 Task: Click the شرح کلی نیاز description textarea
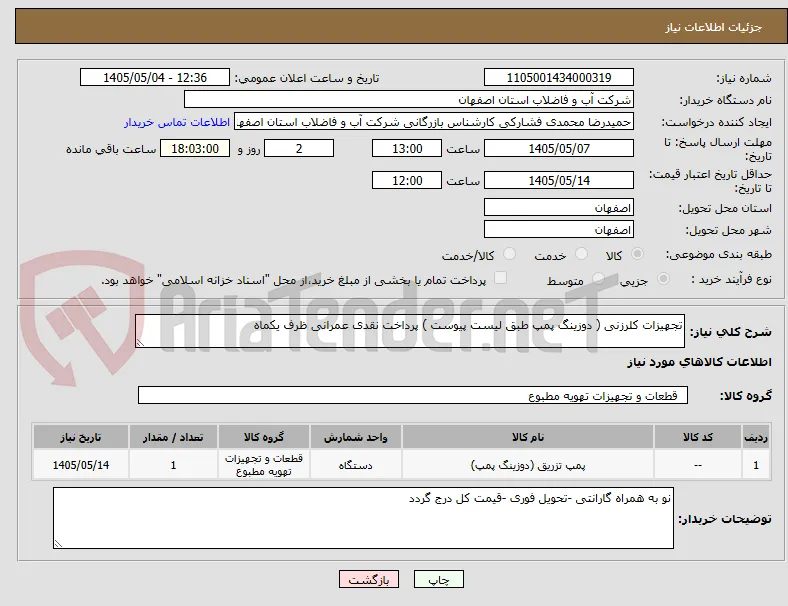pyautogui.click(x=410, y=331)
